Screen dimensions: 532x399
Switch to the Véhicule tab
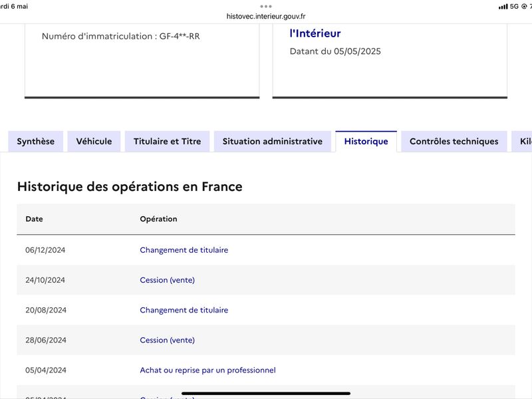(94, 142)
